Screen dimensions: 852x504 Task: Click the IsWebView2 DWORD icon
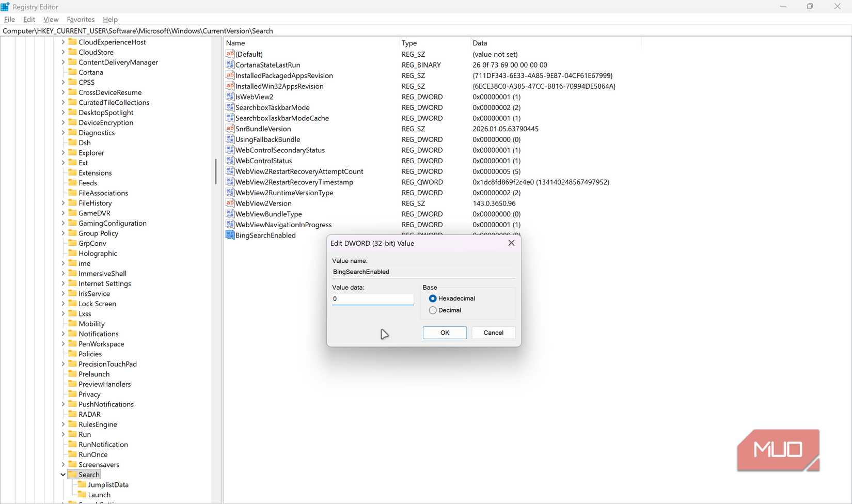[x=230, y=97]
